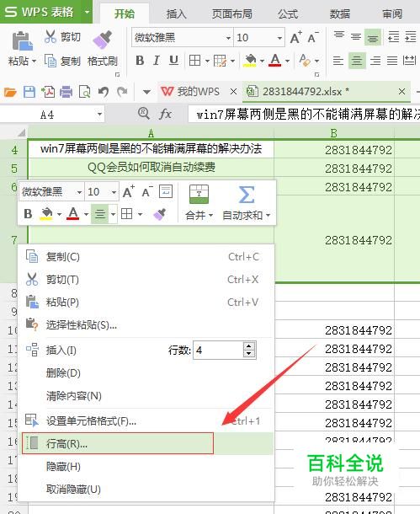This screenshot has width=420, height=514.
Task: Toggle center alignment in mini toolbar
Action: pos(100,214)
